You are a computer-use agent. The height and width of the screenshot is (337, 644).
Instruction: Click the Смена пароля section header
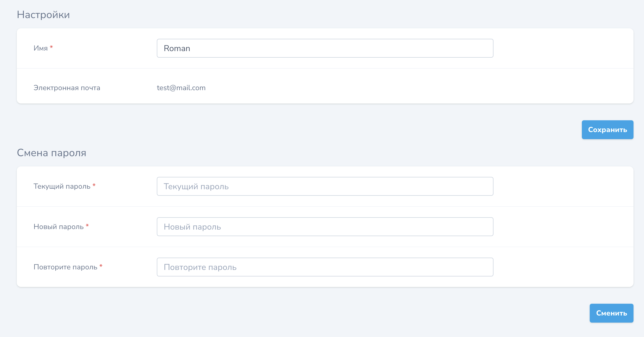(x=51, y=152)
